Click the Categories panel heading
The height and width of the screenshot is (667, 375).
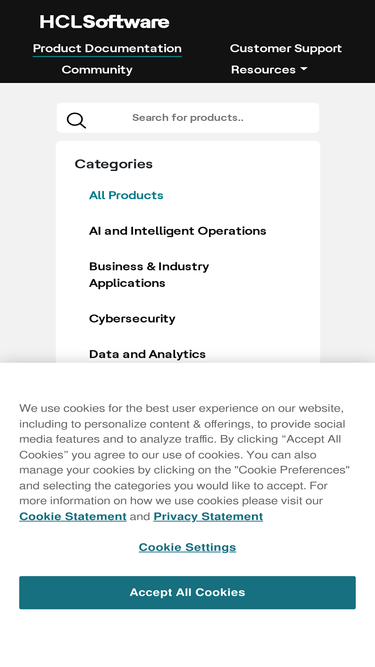(114, 164)
